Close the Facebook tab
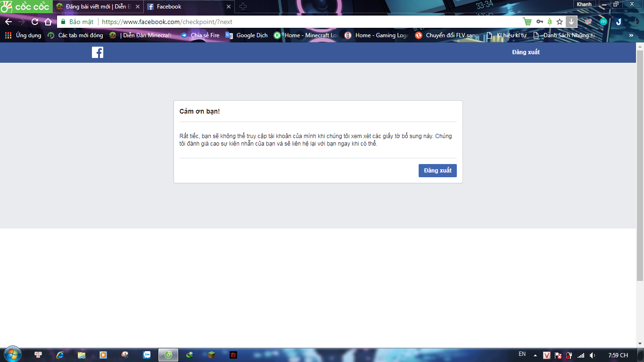Viewport: 644px width, 362px height. click(x=229, y=7)
